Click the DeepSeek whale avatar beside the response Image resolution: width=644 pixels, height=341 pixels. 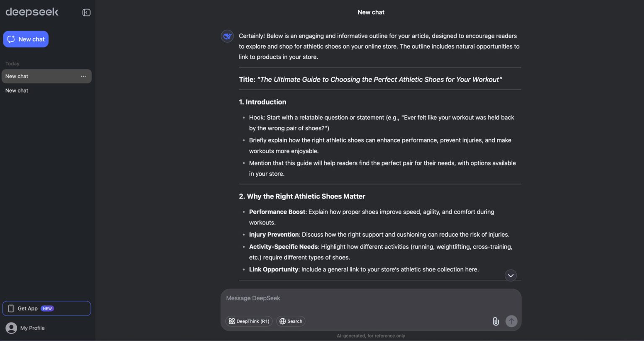(x=227, y=36)
